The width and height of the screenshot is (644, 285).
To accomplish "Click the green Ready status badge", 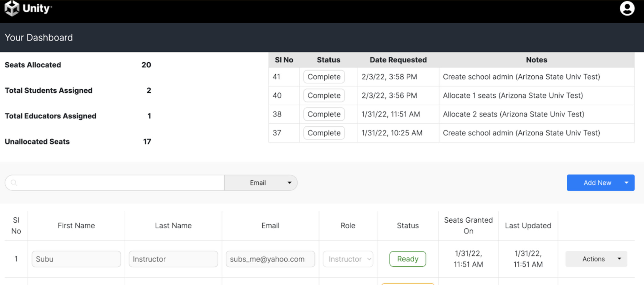I will 407,259.
